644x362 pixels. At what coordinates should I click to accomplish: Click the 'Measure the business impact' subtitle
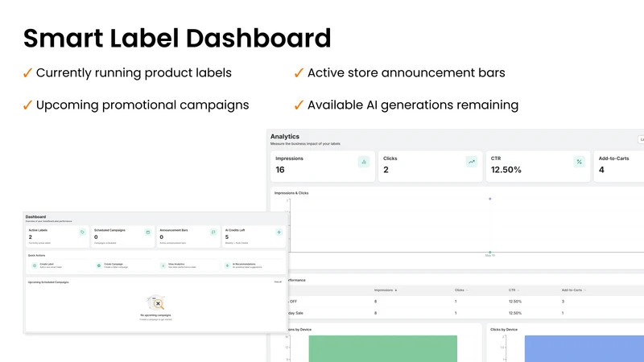305,144
